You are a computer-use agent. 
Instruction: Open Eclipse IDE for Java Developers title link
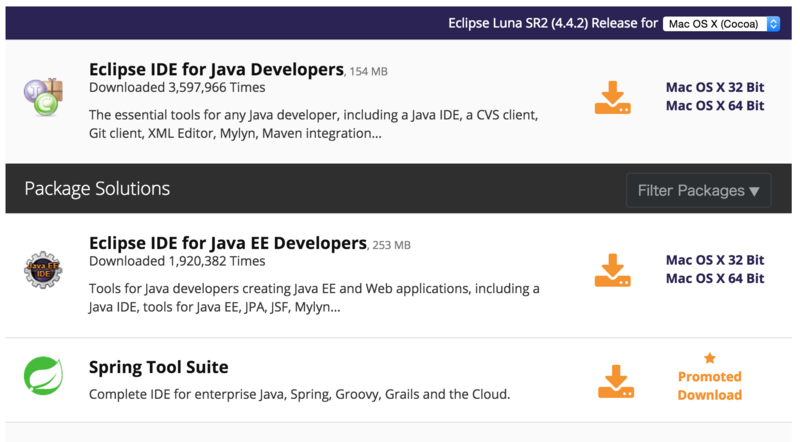click(216, 69)
